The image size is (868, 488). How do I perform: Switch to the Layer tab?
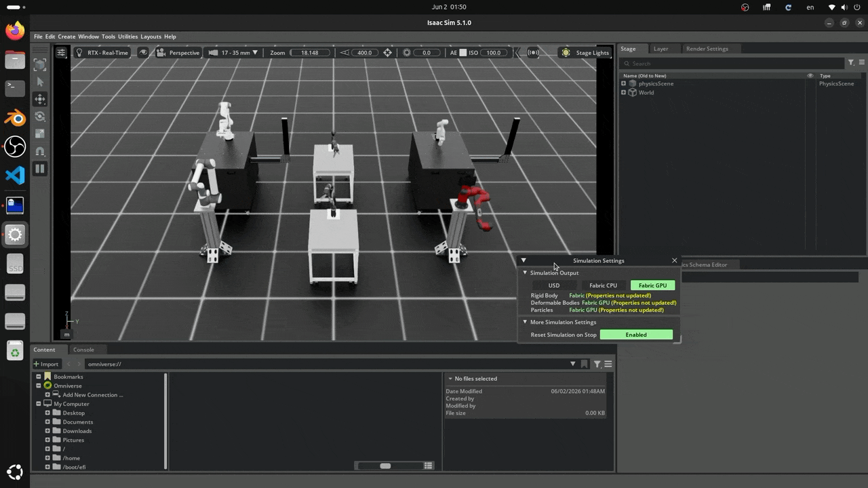[x=661, y=49]
